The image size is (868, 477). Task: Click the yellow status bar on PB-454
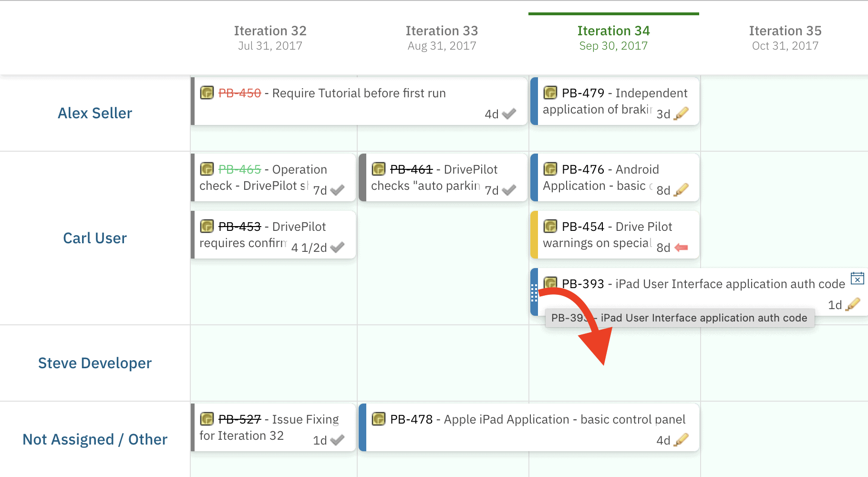pos(534,235)
